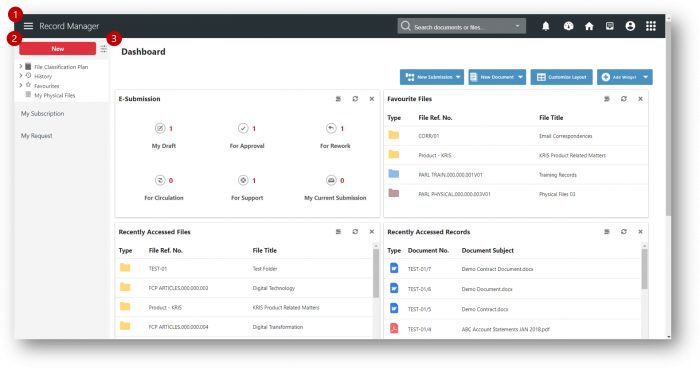
Task: Click the PARL TRAIN blue folder icon
Action: pyautogui.click(x=393, y=174)
